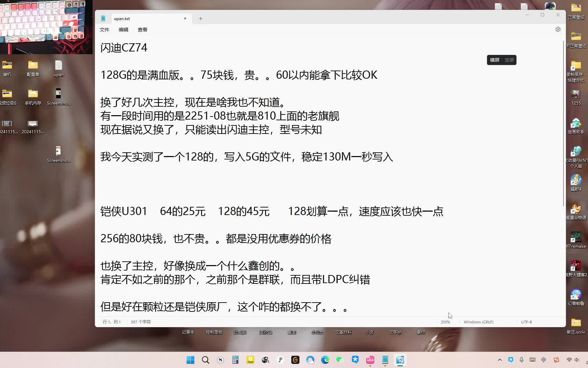Select the 1255 image file on desktop
This screenshot has height=368, width=588.
point(576,97)
